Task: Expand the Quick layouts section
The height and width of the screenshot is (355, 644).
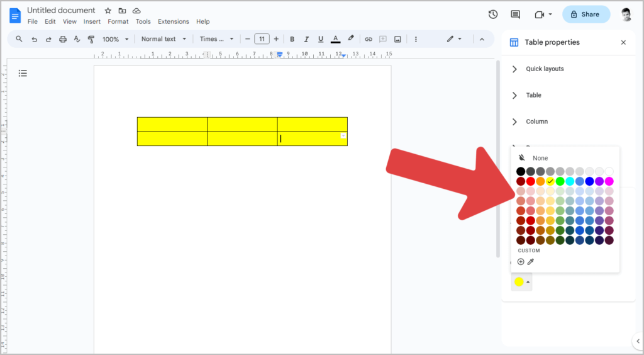Action: (514, 69)
